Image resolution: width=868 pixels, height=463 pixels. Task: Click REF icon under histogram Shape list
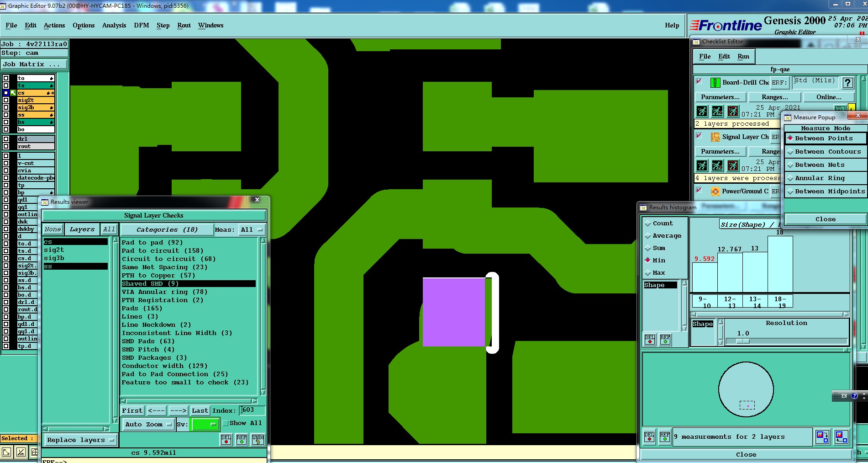[665, 339]
